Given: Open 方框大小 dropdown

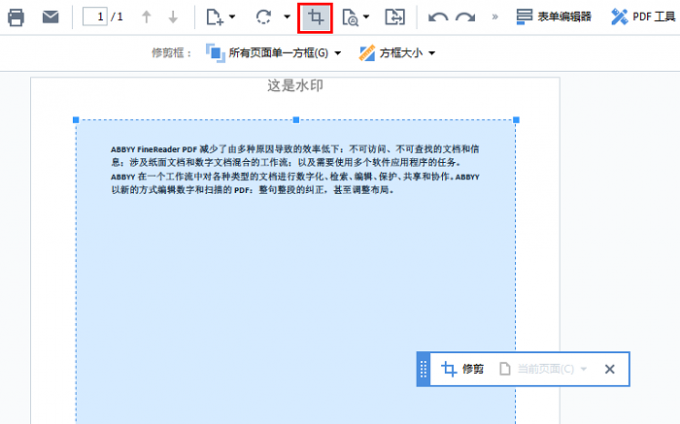Looking at the screenshot, I should point(397,53).
